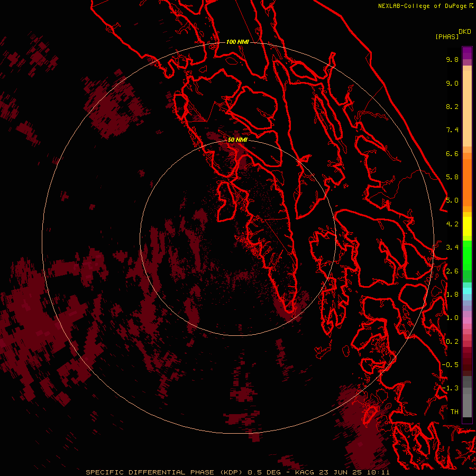476x476 pixels.
Task: Pick the bright green band in color bar
Action: [467, 257]
